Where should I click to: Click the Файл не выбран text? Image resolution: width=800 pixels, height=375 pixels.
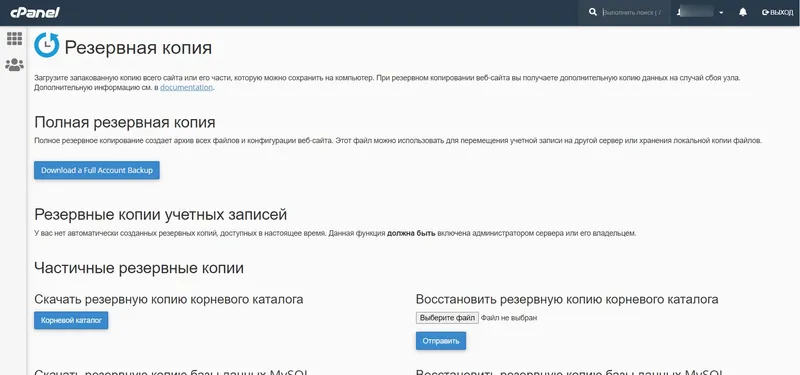point(509,318)
